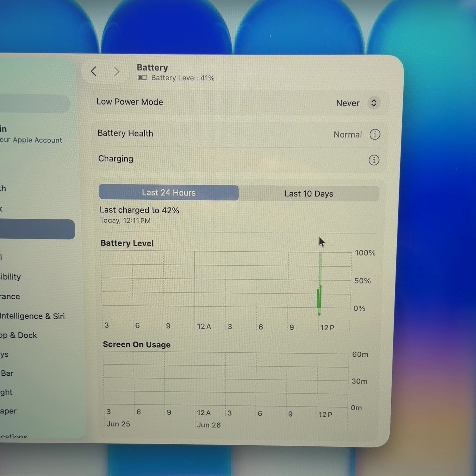Open Appearance sidebar item
476x476 pixels.
10,296
